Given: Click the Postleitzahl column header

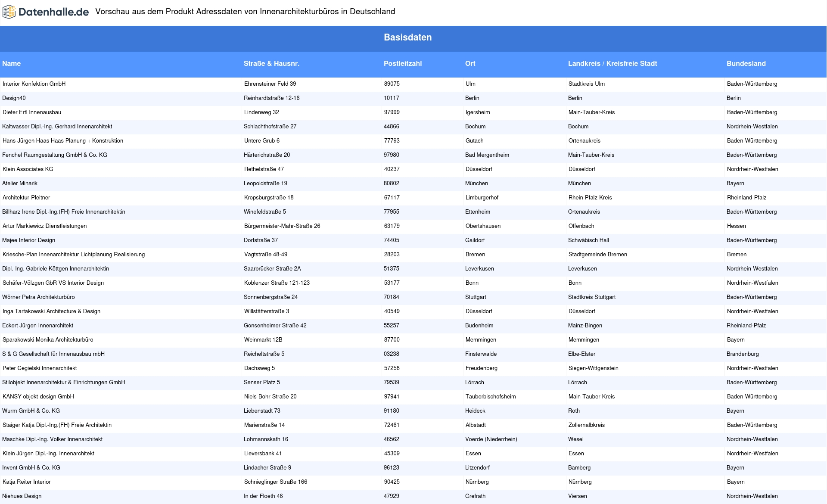Looking at the screenshot, I should [x=403, y=64].
